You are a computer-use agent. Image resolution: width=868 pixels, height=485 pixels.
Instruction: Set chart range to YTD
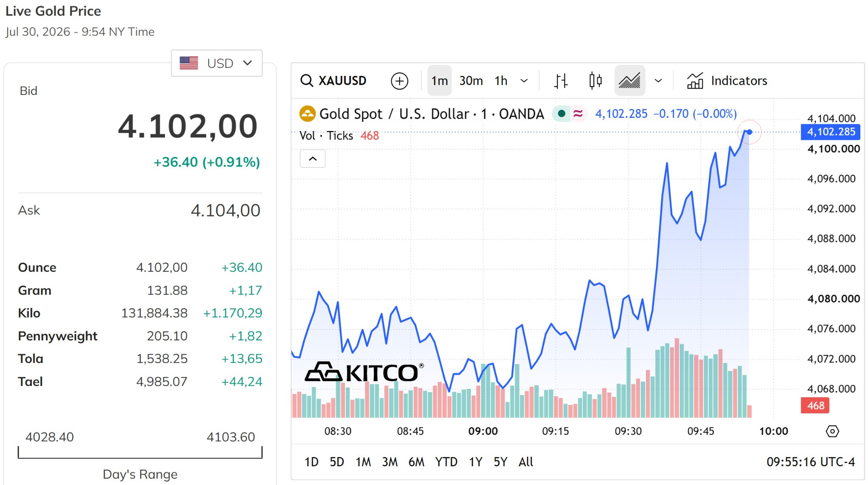446,462
